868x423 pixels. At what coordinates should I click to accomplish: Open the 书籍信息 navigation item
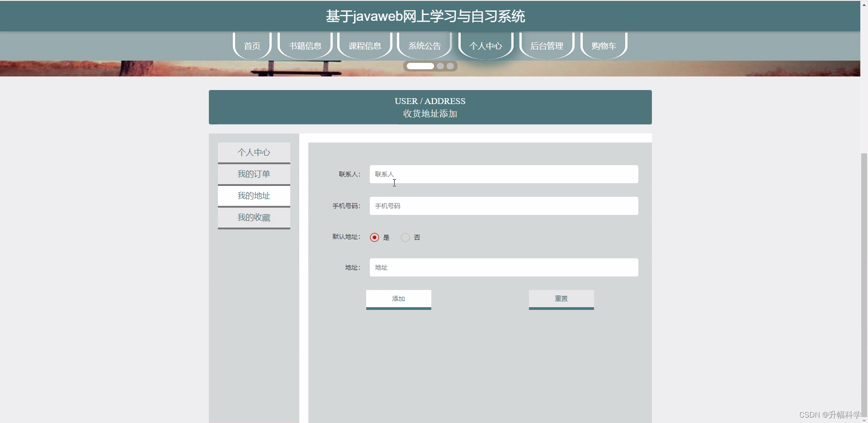(305, 46)
